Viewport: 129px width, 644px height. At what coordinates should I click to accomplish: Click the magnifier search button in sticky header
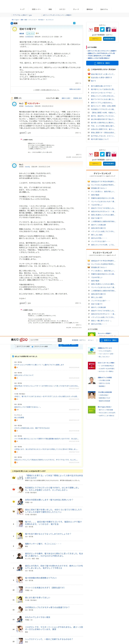[60, 340]
